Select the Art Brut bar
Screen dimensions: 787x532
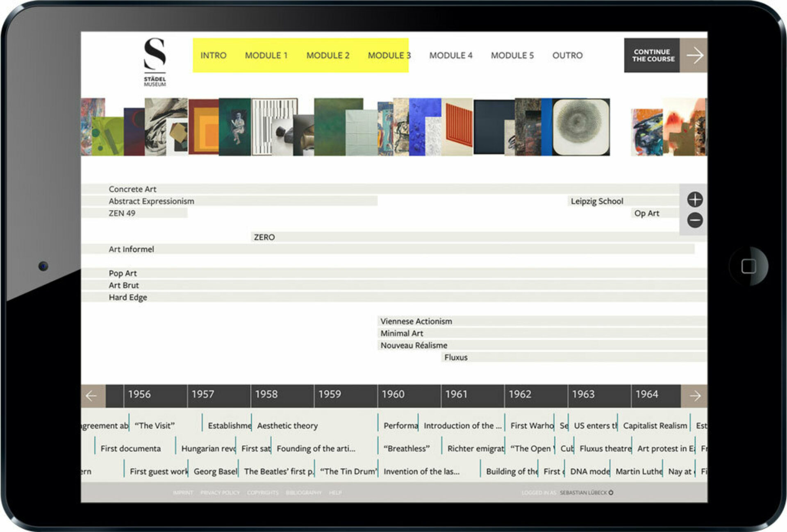(394, 285)
